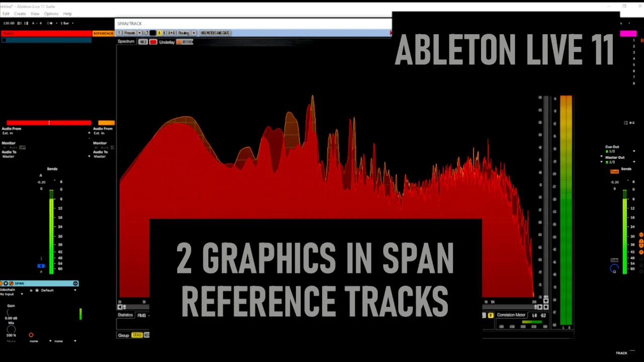
Task: Set TRACK Monitor to Off
Action: pos(22,147)
